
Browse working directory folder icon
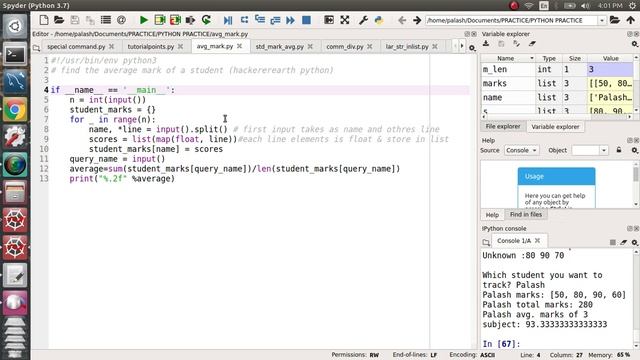tap(615, 20)
